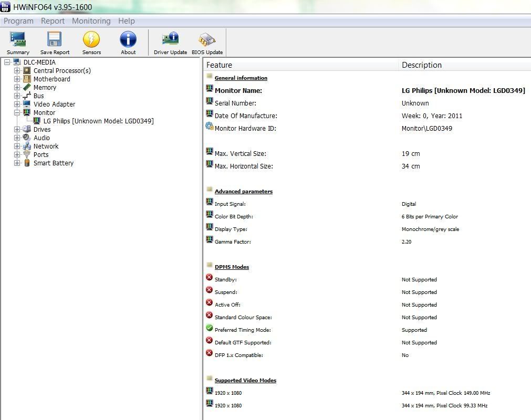This screenshot has height=420, width=531.
Task: Click the Description column header
Action: tap(465, 65)
